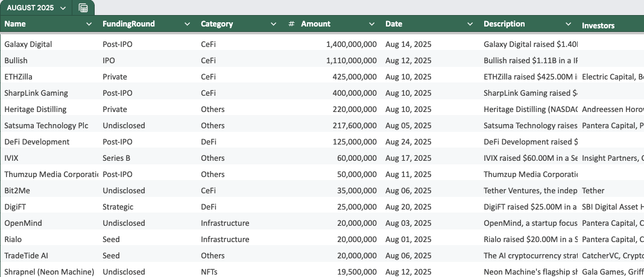Open the Category column dropdown chevron
Screen dimensions: 644x277
click(274, 24)
